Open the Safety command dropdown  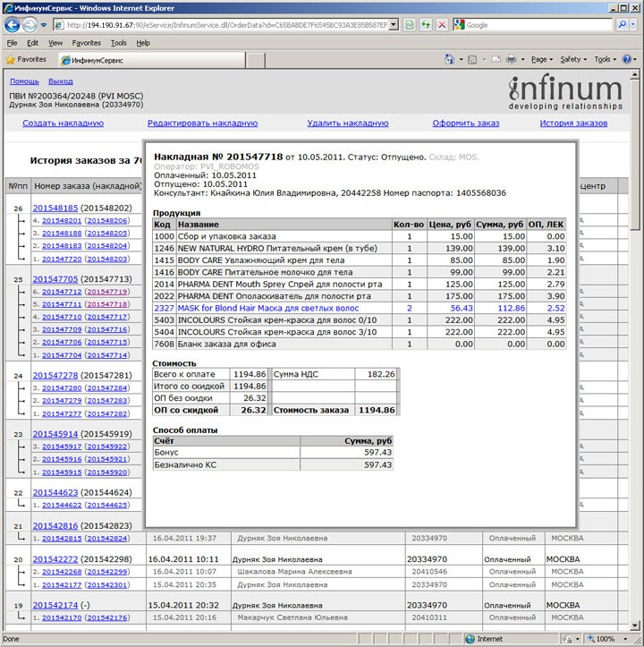coord(573,59)
